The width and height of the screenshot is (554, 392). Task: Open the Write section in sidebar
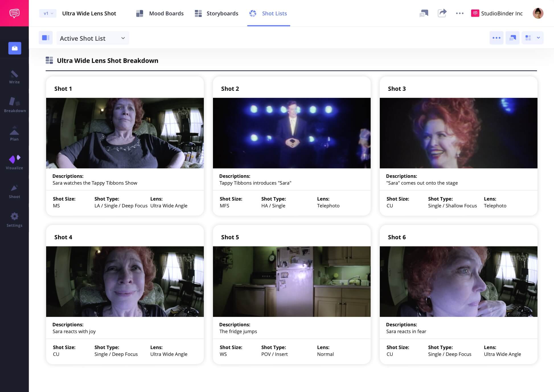[14, 77]
